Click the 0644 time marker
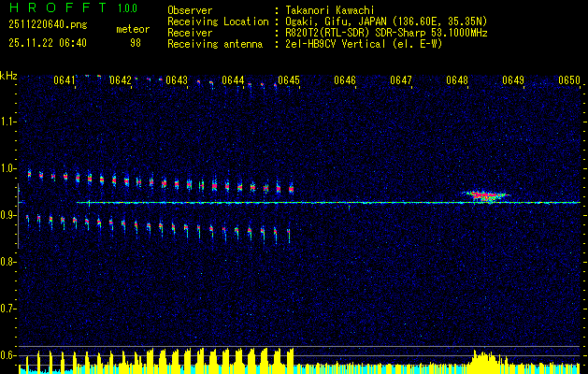This screenshot has width=588, height=374. (x=233, y=80)
